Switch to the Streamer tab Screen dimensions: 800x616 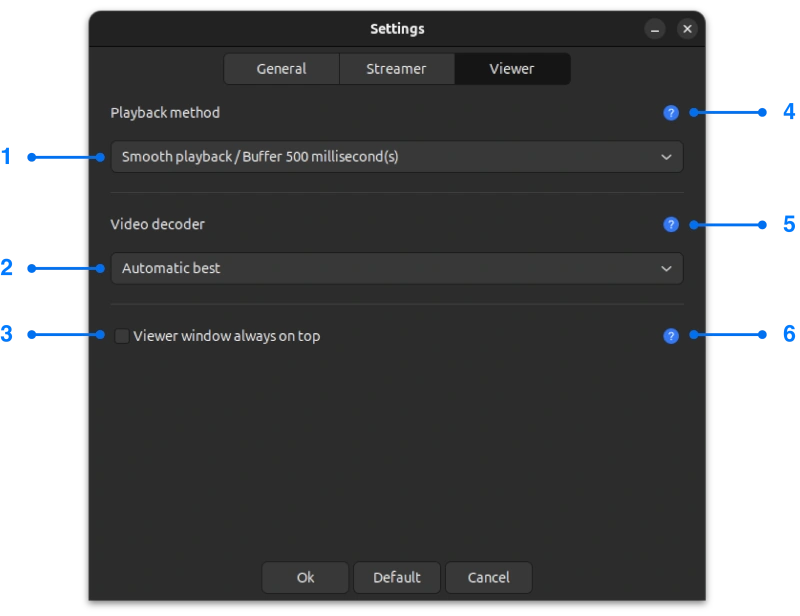point(396,68)
